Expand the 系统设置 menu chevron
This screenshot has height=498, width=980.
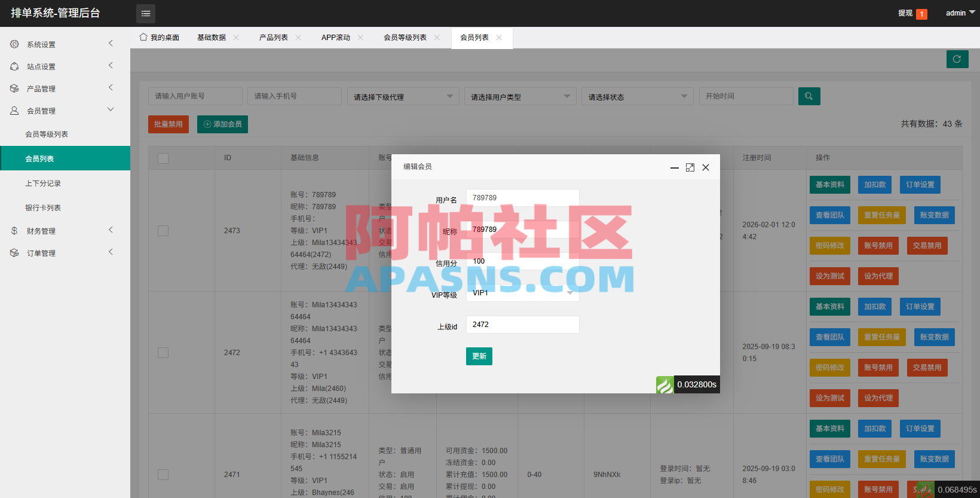pos(111,43)
